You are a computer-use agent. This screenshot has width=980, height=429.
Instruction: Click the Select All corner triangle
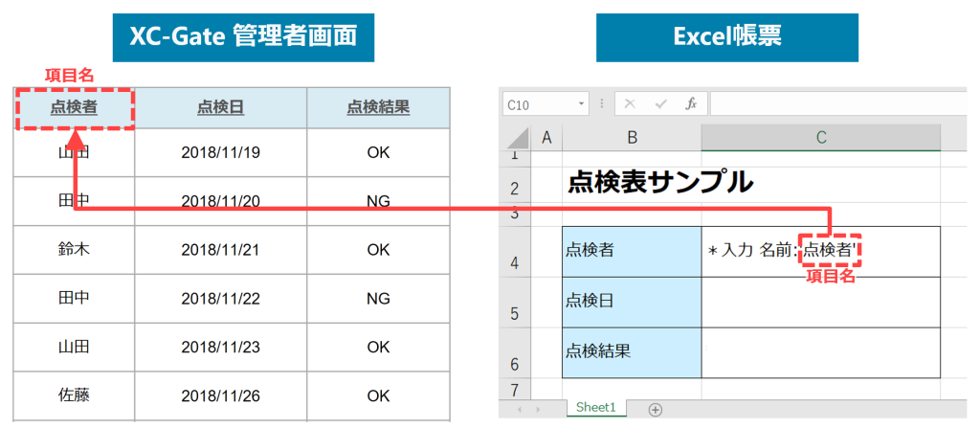pyautogui.click(x=517, y=139)
